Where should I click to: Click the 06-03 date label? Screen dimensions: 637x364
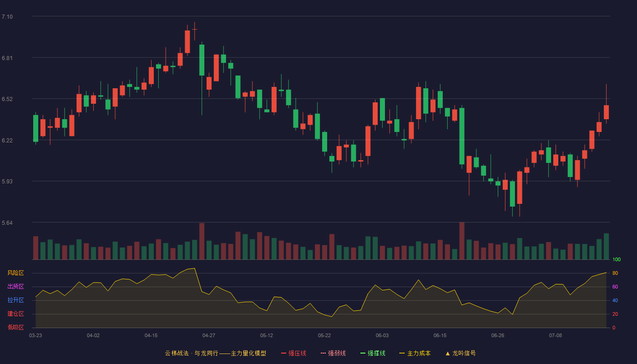click(x=382, y=335)
